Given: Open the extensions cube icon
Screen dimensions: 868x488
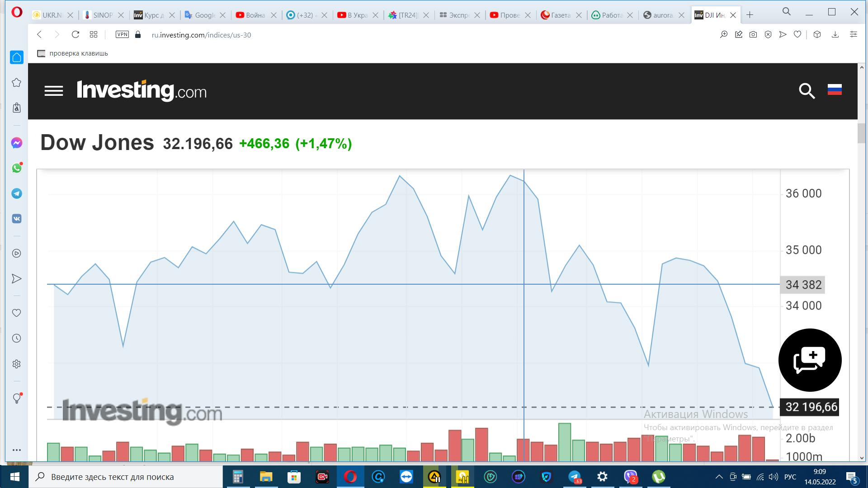Looking at the screenshot, I should click(817, 35).
